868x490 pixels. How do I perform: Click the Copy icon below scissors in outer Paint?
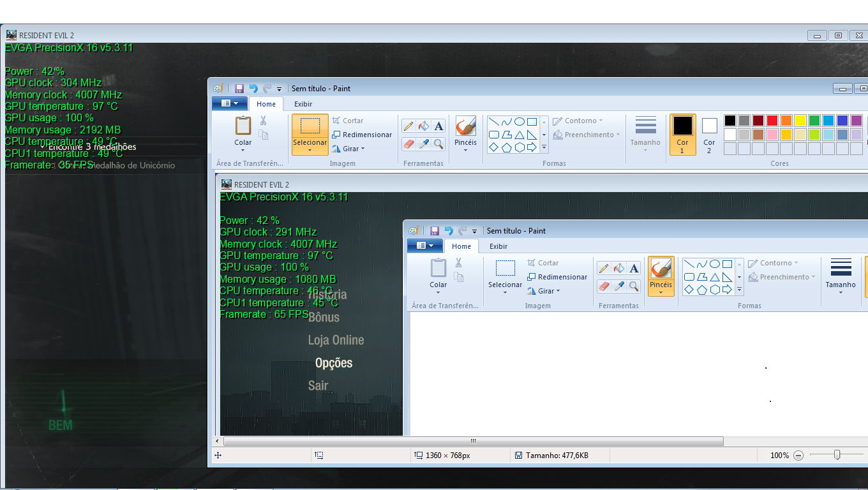263,135
